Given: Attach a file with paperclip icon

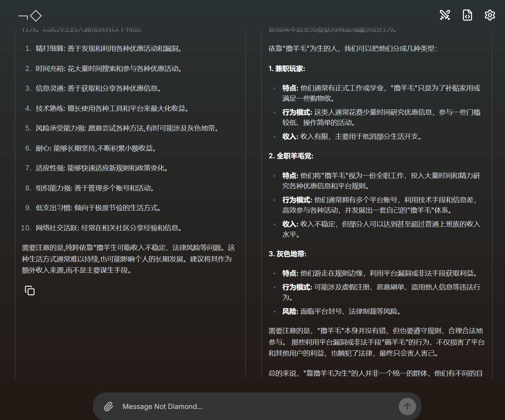Looking at the screenshot, I should click(109, 406).
